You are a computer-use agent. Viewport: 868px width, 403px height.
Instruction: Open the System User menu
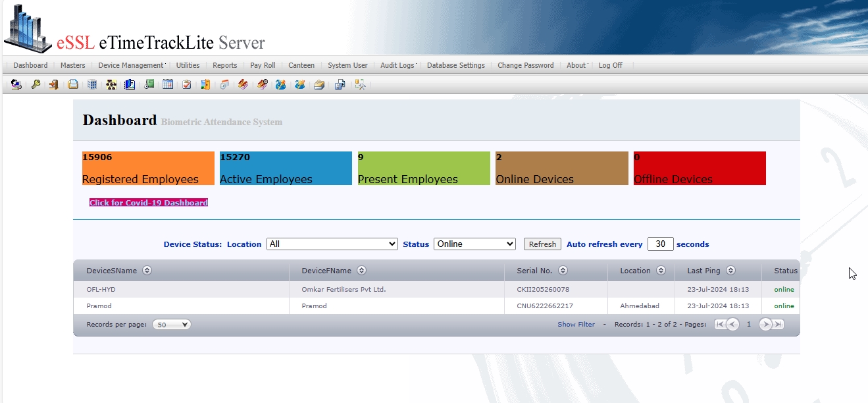point(348,65)
